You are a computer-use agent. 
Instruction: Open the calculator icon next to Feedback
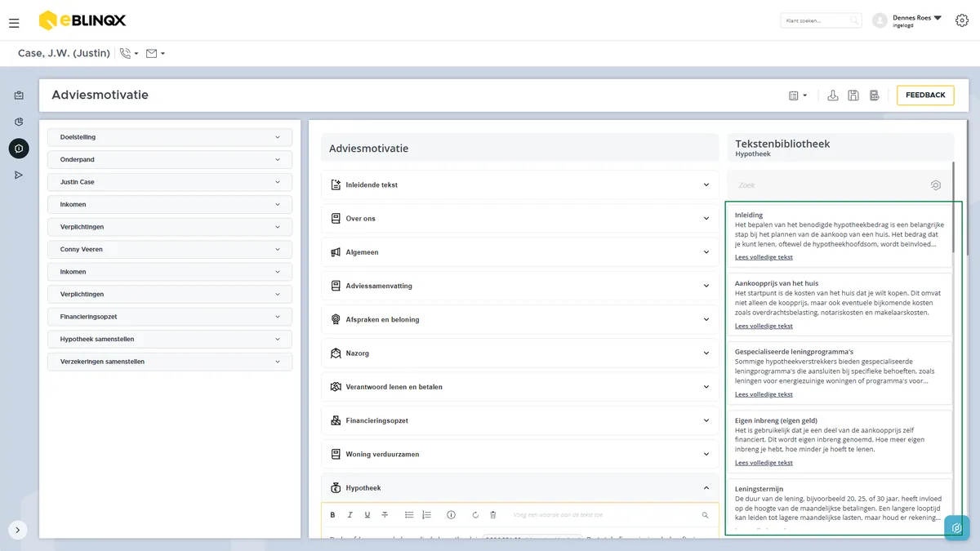[874, 96]
